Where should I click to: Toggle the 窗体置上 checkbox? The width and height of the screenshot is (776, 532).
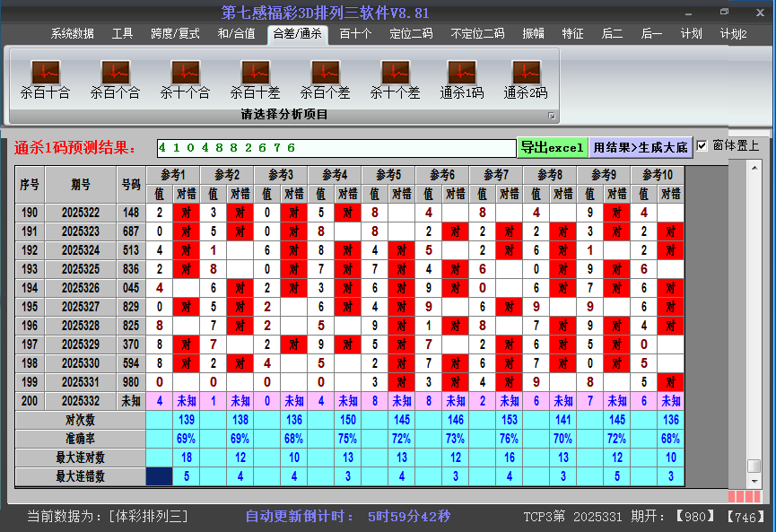[x=702, y=146]
